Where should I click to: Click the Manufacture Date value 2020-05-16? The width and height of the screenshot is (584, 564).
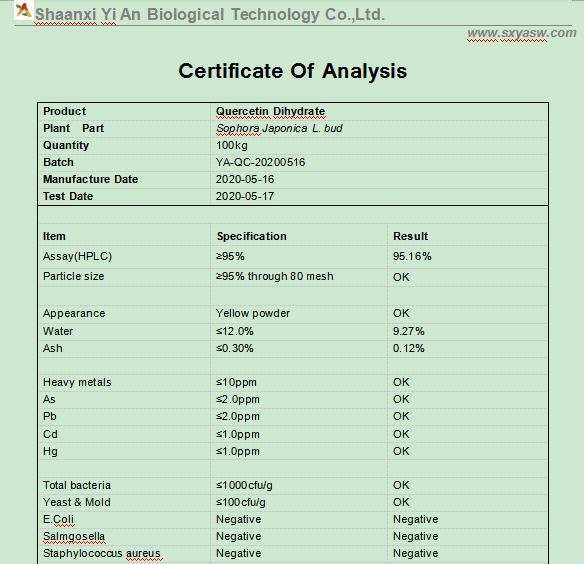(245, 180)
